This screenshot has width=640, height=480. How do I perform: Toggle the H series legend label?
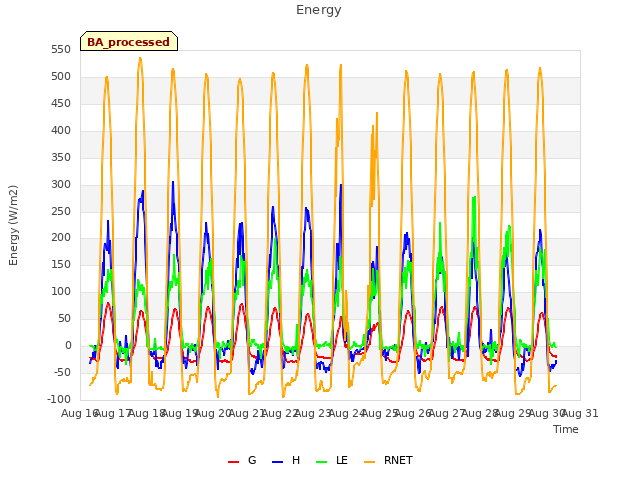(x=296, y=460)
